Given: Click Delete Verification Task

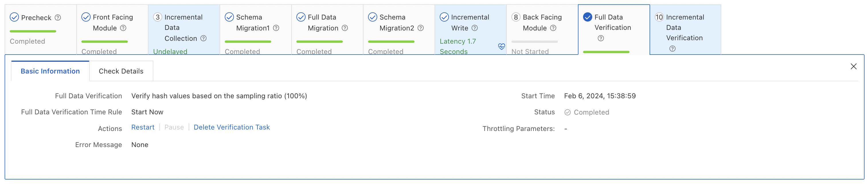Looking at the screenshot, I should tap(232, 127).
